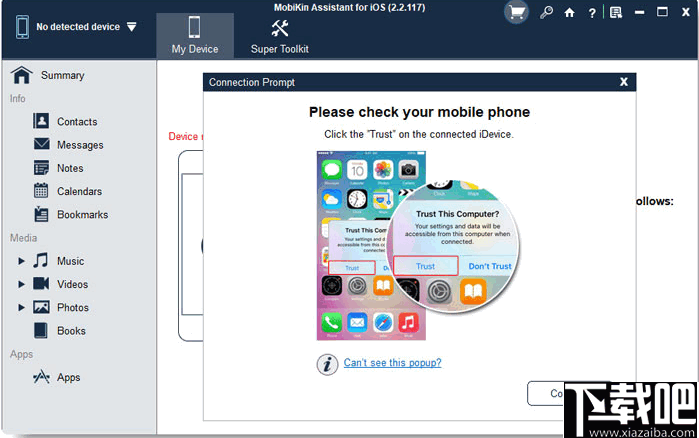Open "Can't see this popup?" link
The width and height of the screenshot is (699, 438).
coord(392,363)
